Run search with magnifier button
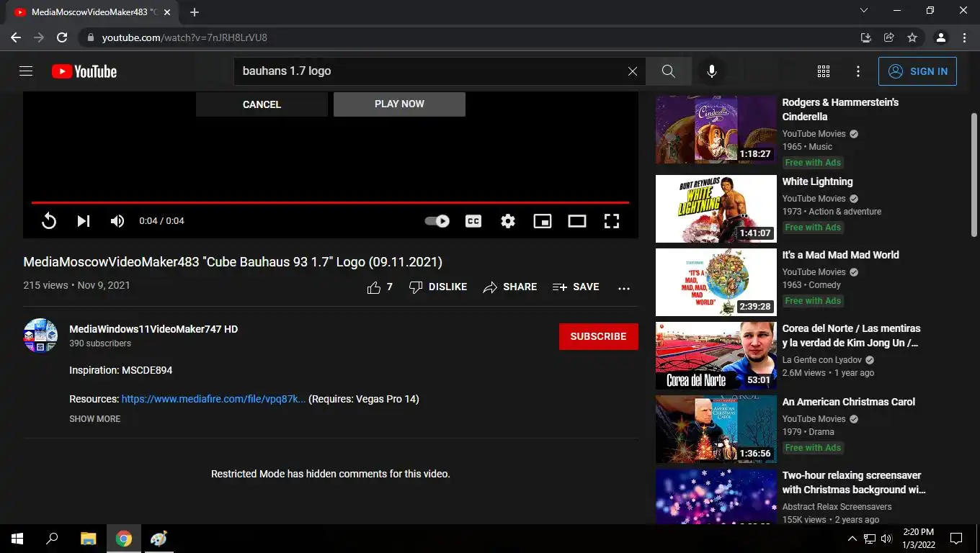980x553 pixels. pyautogui.click(x=669, y=71)
